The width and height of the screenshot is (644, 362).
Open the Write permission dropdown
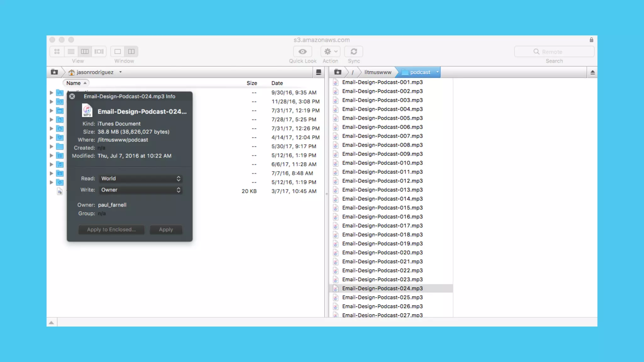pos(141,190)
